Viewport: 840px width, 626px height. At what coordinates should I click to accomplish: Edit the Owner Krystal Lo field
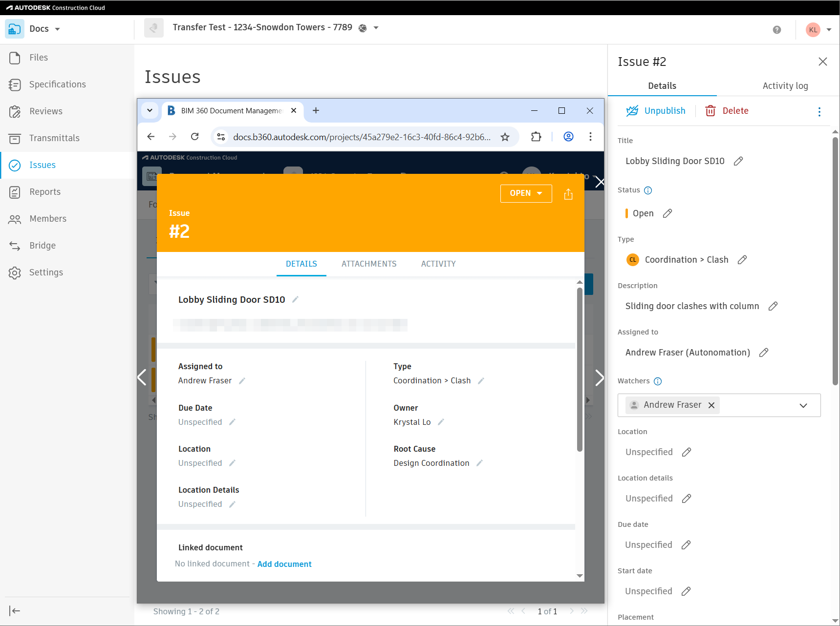(441, 422)
